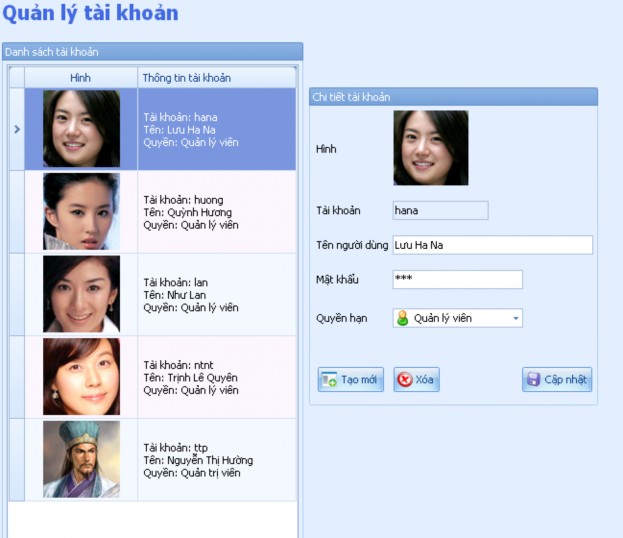Click the save disk icon on Cập nhật
623x538 pixels.
[533, 381]
